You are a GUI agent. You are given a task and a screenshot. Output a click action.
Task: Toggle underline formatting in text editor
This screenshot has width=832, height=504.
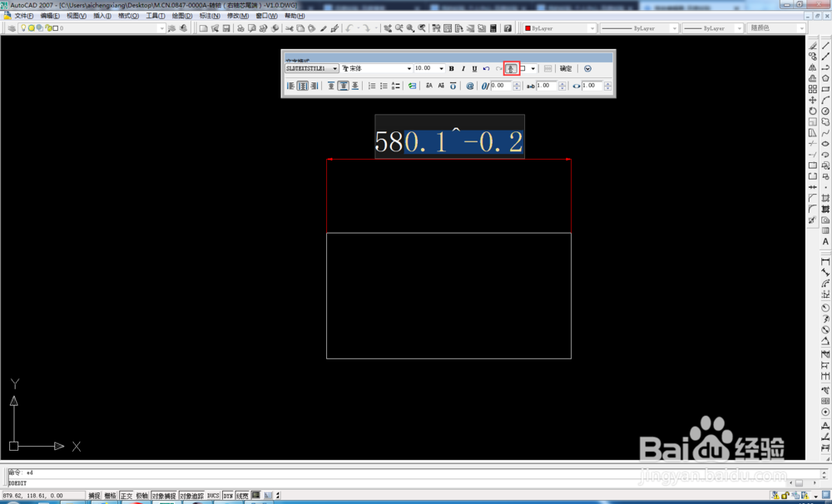click(474, 68)
